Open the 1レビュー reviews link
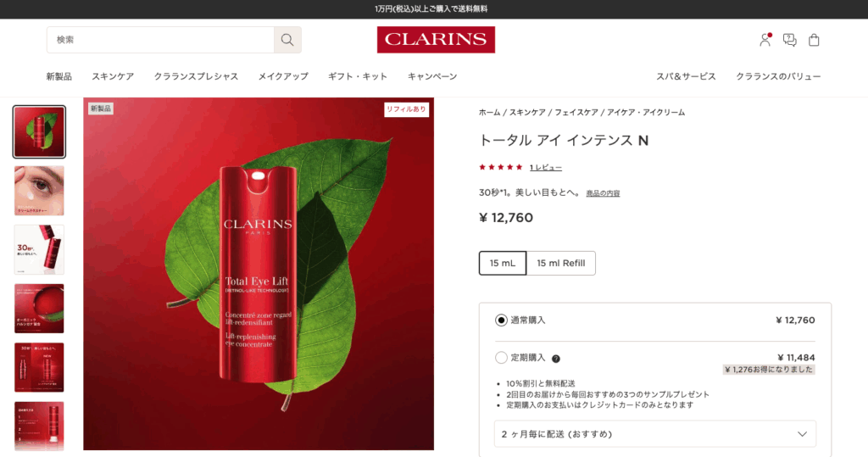 tap(546, 167)
